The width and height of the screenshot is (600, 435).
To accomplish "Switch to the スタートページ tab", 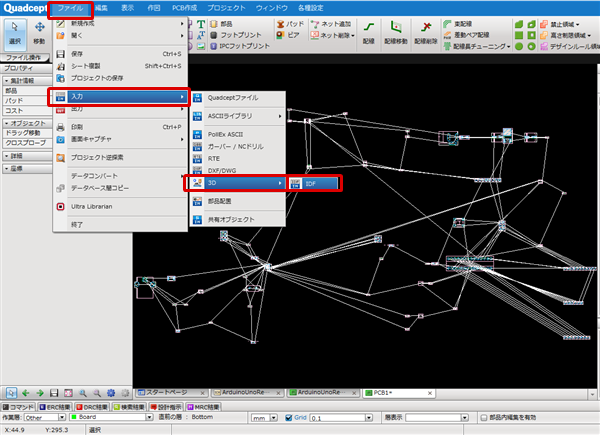I will (x=171, y=393).
